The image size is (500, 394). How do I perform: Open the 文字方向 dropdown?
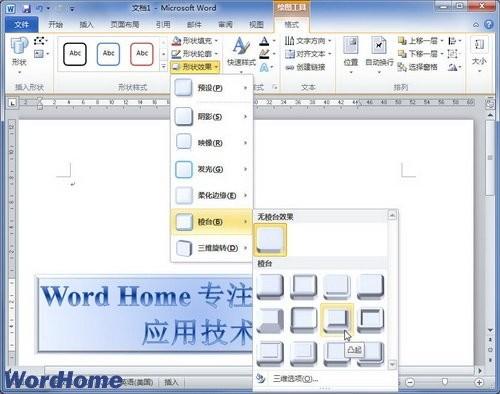coord(308,41)
